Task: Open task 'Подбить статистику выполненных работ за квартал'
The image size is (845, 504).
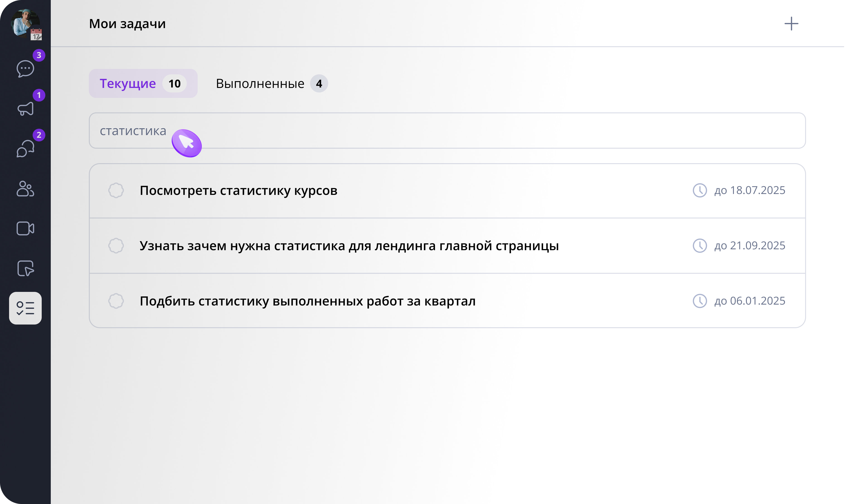Action: 307,301
